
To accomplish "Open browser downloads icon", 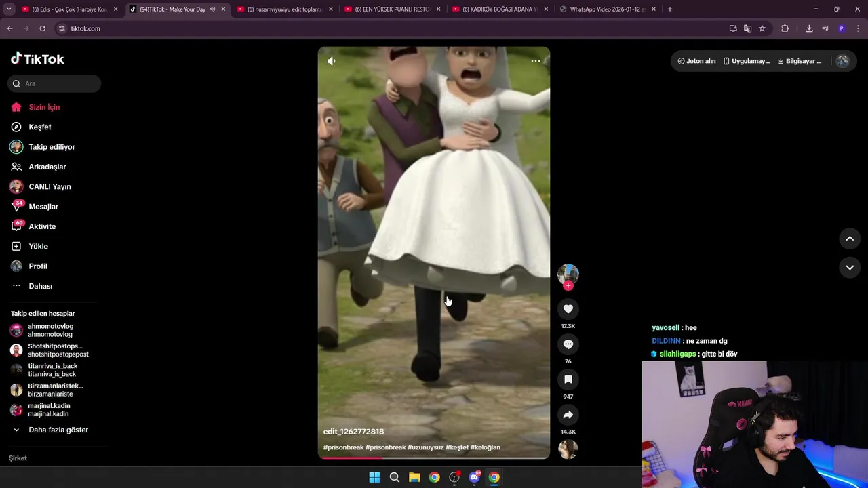I will [809, 28].
